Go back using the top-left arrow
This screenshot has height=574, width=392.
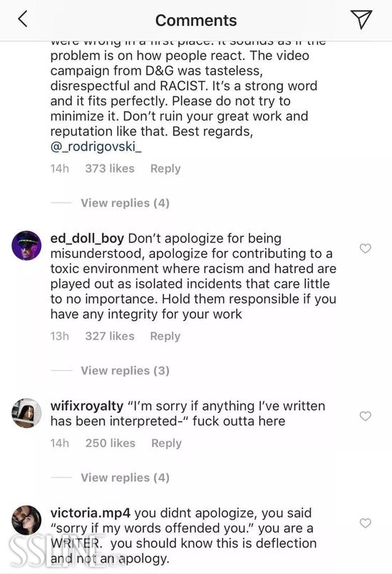(23, 19)
